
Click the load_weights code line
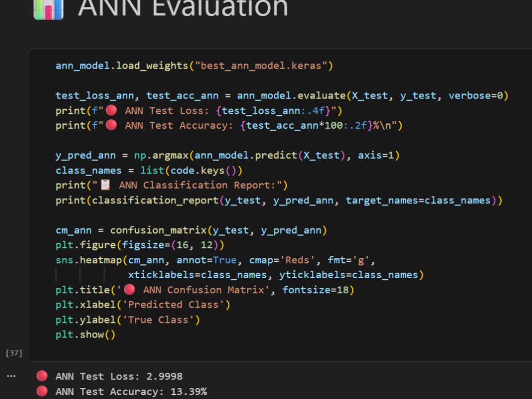click(194, 65)
